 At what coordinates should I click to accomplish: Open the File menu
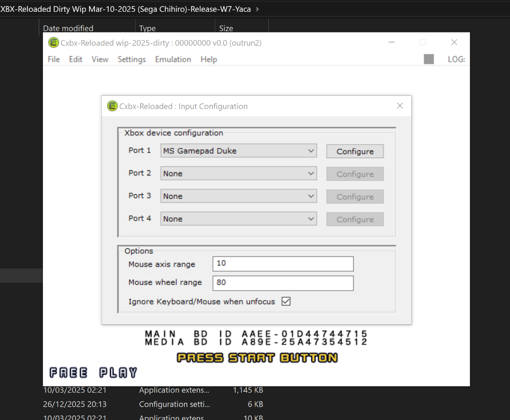tap(54, 59)
